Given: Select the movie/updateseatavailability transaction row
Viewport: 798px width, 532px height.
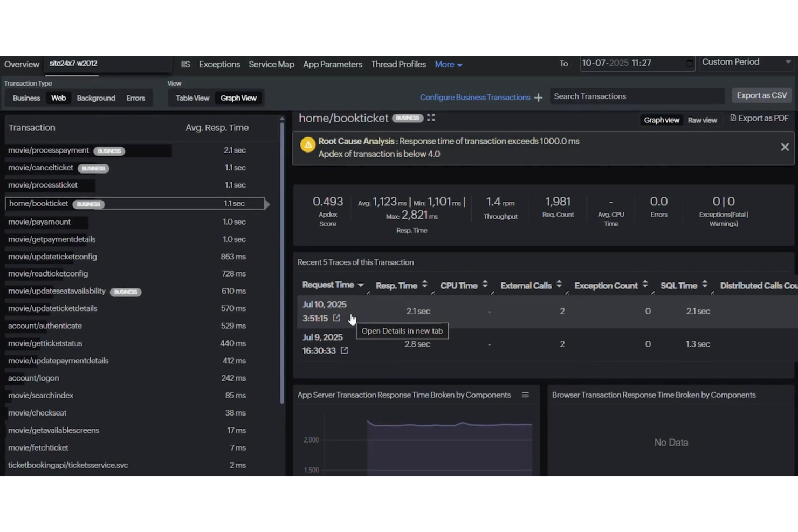Looking at the screenshot, I should 137,291.
